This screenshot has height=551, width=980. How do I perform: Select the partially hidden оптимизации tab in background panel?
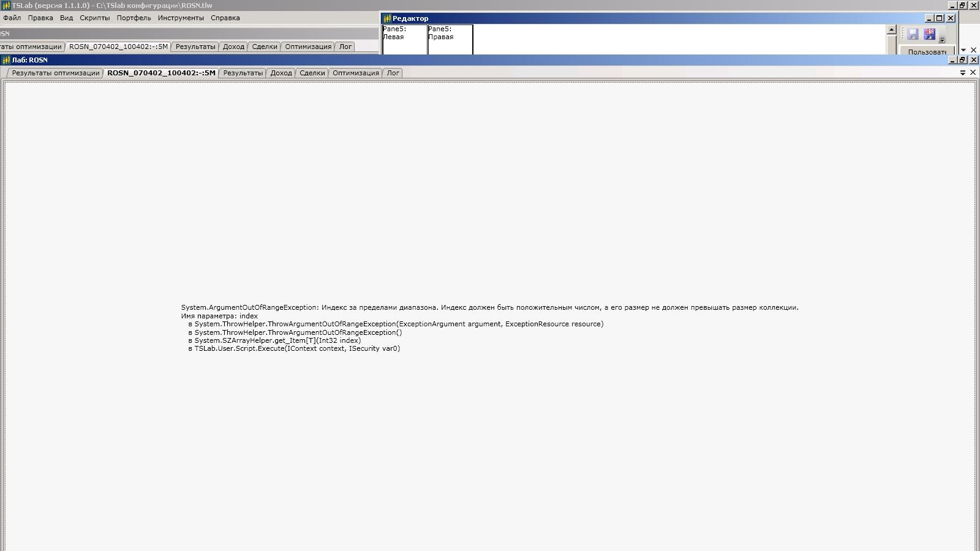(x=31, y=47)
